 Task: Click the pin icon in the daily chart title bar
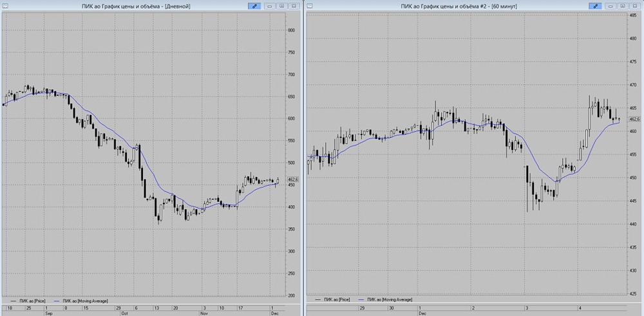click(x=254, y=6)
